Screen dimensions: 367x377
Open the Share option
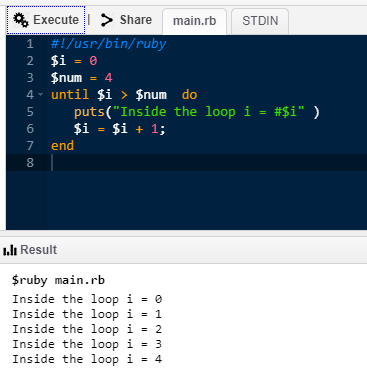click(126, 20)
